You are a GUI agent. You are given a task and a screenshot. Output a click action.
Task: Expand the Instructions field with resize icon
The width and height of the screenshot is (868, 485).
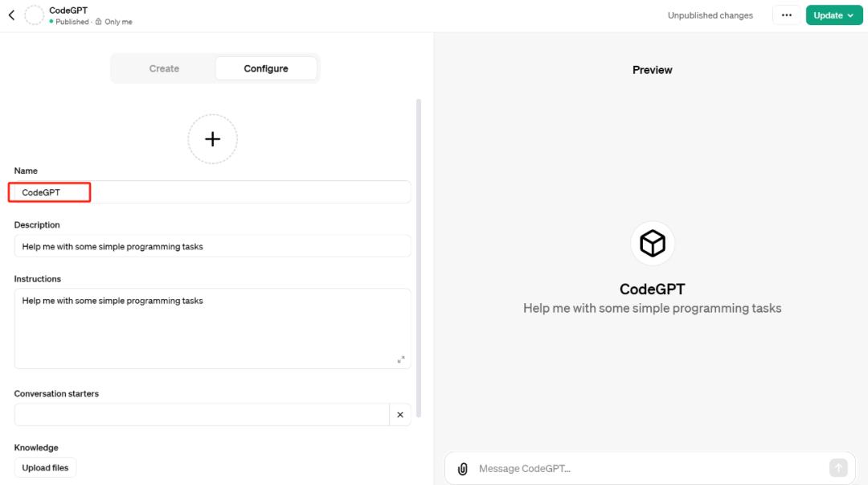(x=401, y=360)
